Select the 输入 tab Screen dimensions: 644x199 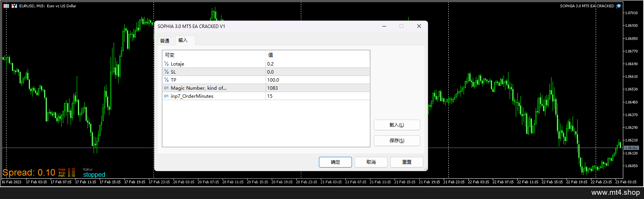(x=183, y=40)
